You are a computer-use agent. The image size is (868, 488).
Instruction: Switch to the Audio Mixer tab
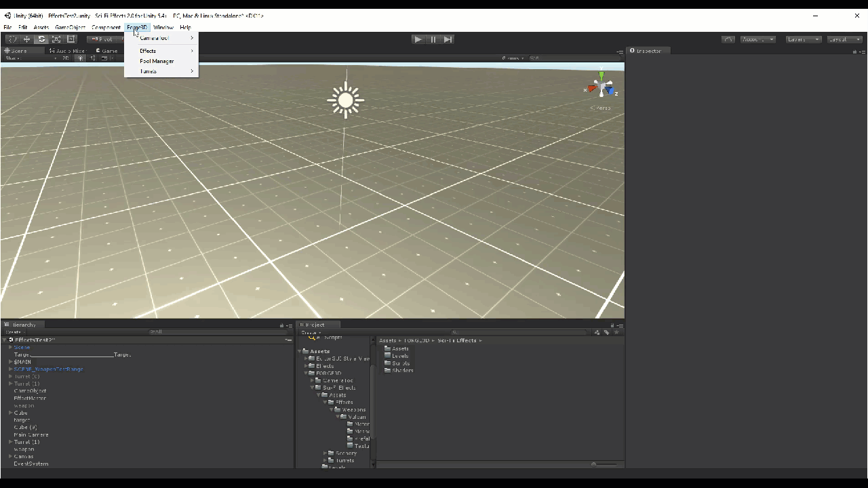(x=68, y=51)
